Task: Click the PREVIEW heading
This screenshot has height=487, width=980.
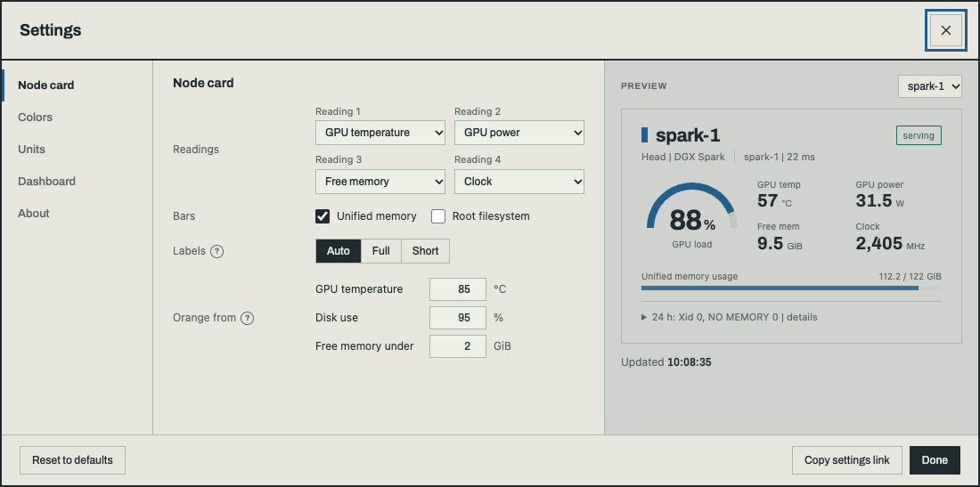Action: click(x=644, y=86)
